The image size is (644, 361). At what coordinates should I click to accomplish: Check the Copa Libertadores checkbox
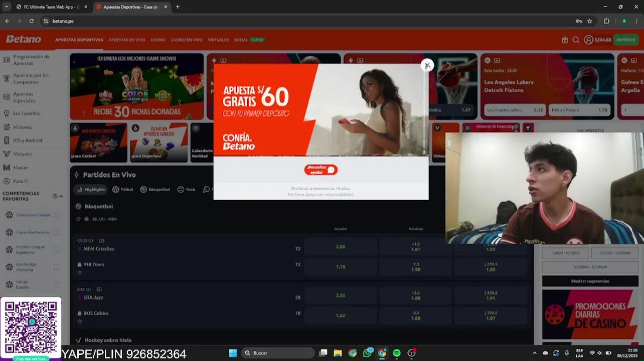[56, 233]
